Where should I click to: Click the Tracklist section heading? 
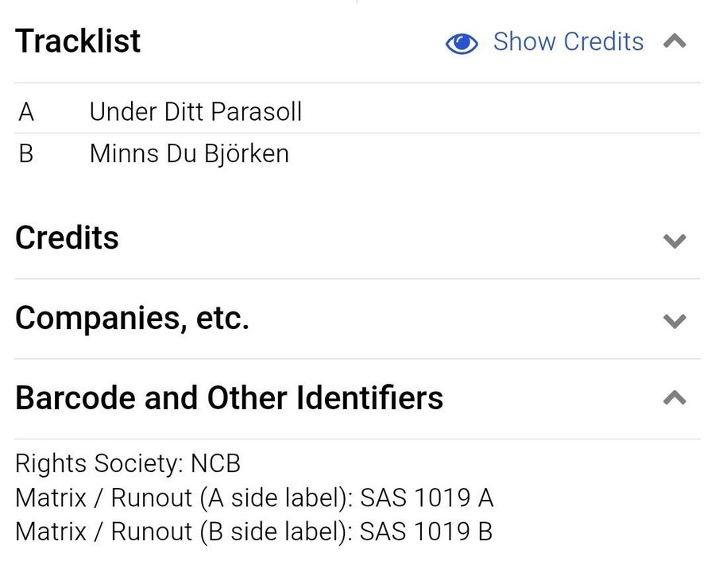click(x=78, y=41)
